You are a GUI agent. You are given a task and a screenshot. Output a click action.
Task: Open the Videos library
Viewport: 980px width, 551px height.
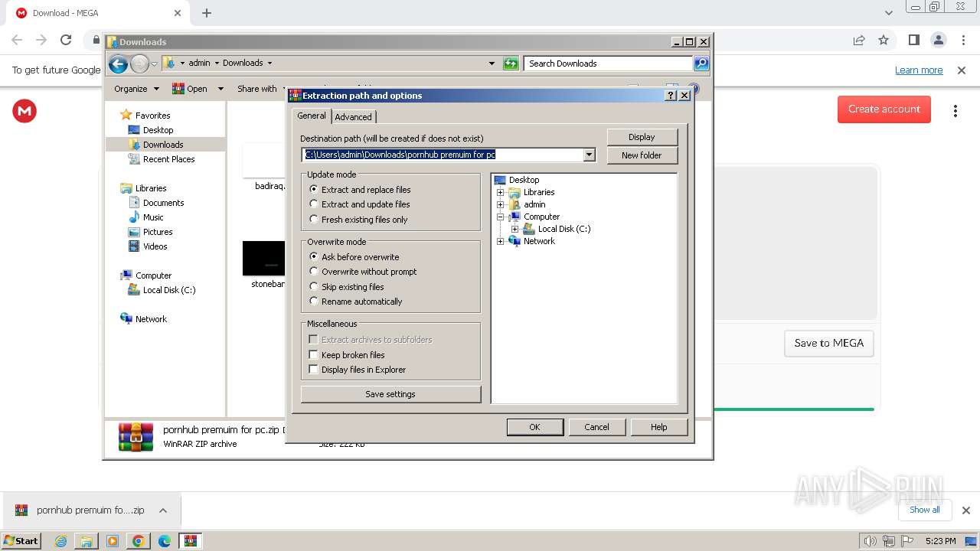tap(155, 246)
